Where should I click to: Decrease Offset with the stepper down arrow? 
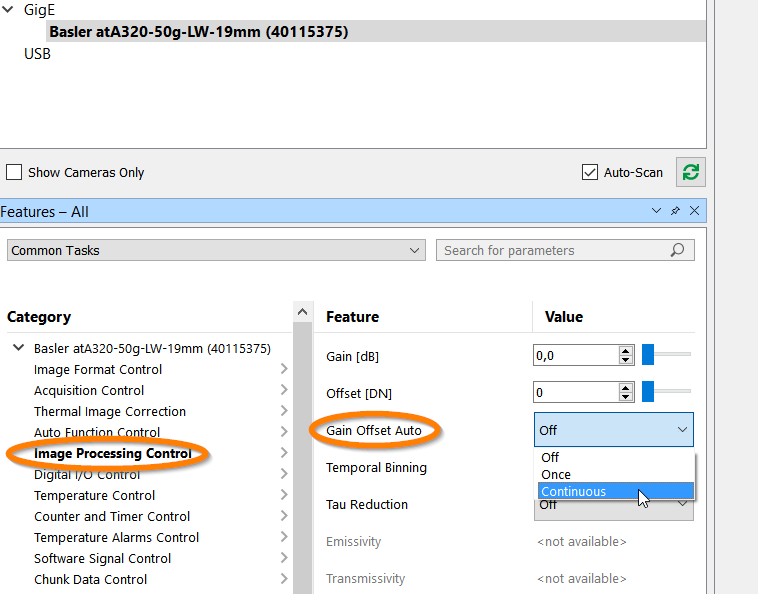pyautogui.click(x=626, y=396)
